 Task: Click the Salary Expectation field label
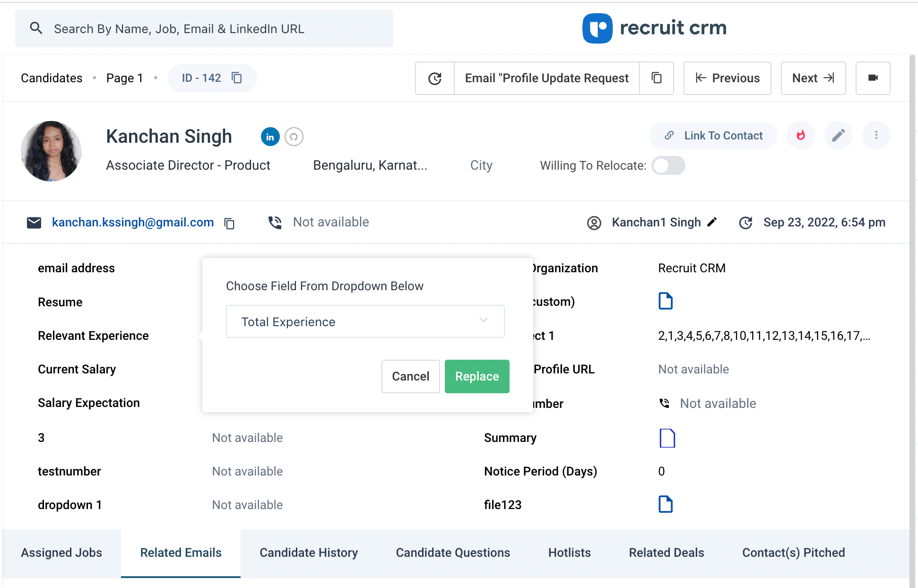pos(89,403)
